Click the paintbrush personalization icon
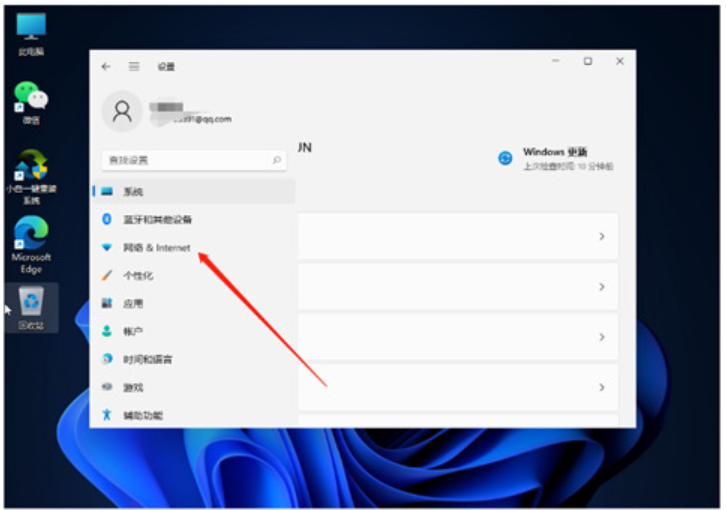This screenshot has width=726, height=510. 107,275
